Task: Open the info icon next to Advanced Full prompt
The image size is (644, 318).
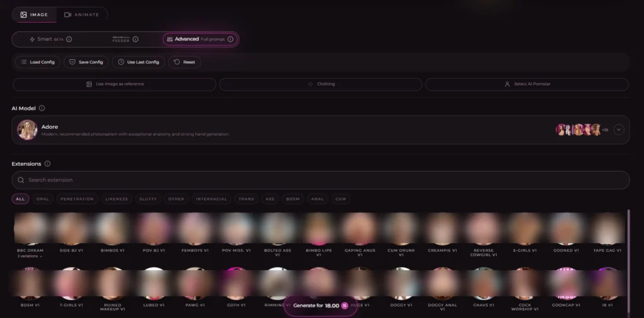Action: click(x=230, y=40)
